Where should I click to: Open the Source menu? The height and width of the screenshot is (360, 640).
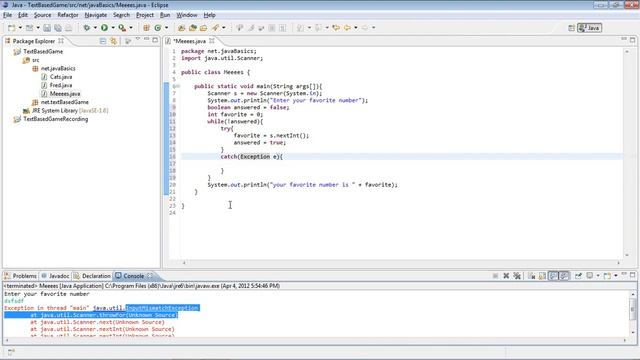point(42,15)
